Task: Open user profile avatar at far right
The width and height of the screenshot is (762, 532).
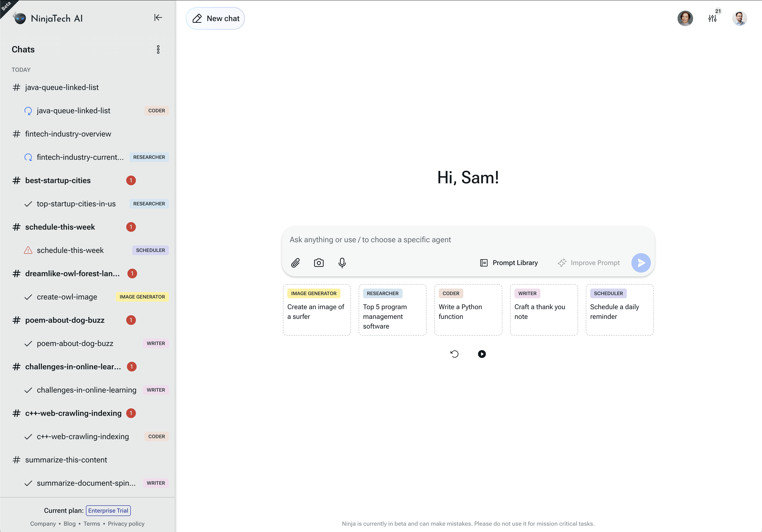Action: coord(739,18)
